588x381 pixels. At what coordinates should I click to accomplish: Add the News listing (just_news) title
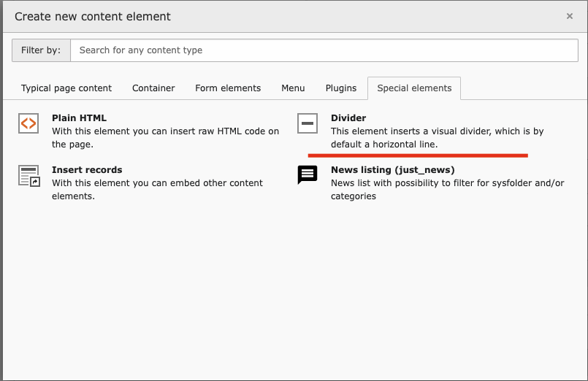(392, 169)
